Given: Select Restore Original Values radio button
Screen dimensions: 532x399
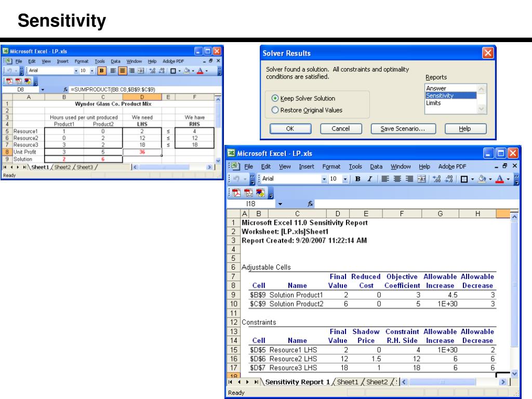Looking at the screenshot, I should [275, 110].
